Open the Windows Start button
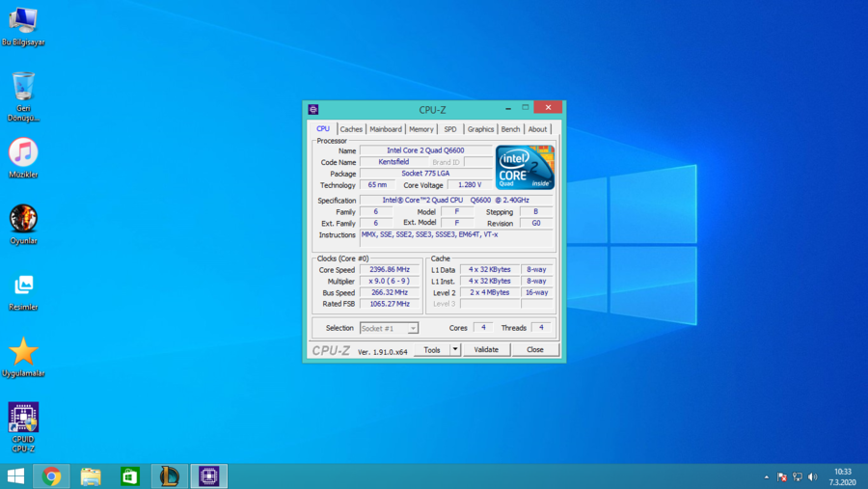This screenshot has width=868, height=489. pyautogui.click(x=15, y=476)
